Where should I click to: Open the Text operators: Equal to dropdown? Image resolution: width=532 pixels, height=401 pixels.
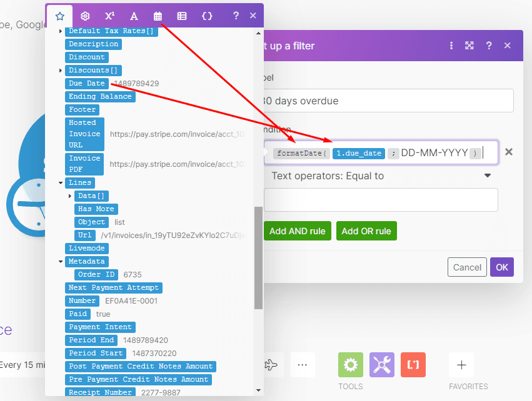381,176
